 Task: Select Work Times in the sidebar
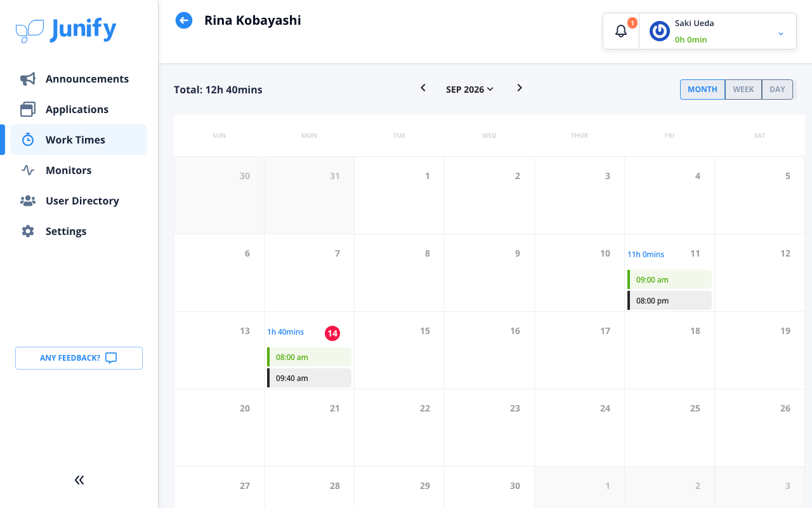tap(79, 140)
